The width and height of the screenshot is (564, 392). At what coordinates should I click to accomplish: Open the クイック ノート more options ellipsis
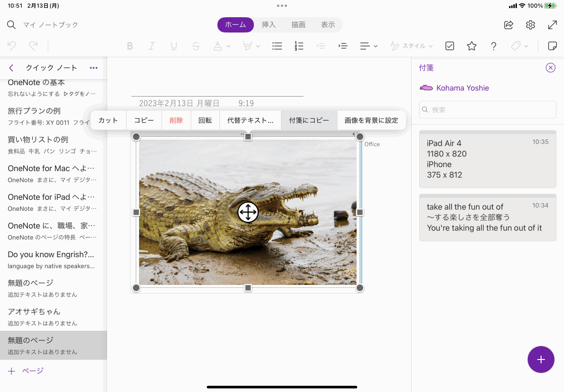pos(94,68)
